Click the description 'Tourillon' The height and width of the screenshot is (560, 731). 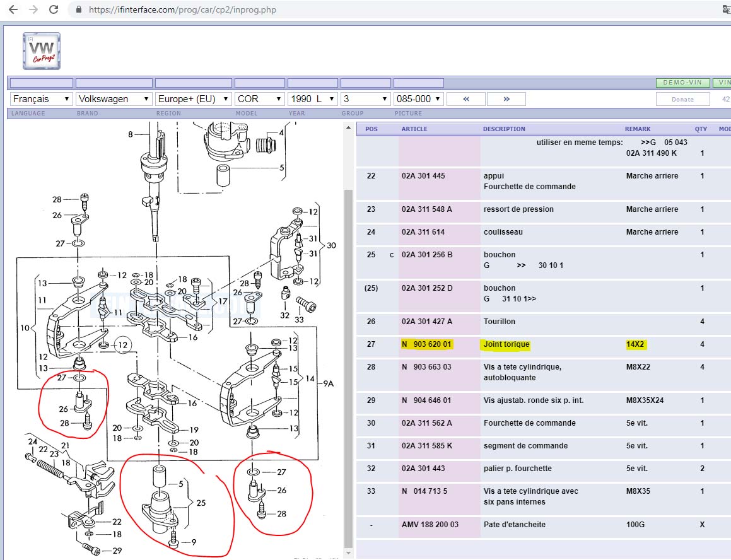pos(500,321)
